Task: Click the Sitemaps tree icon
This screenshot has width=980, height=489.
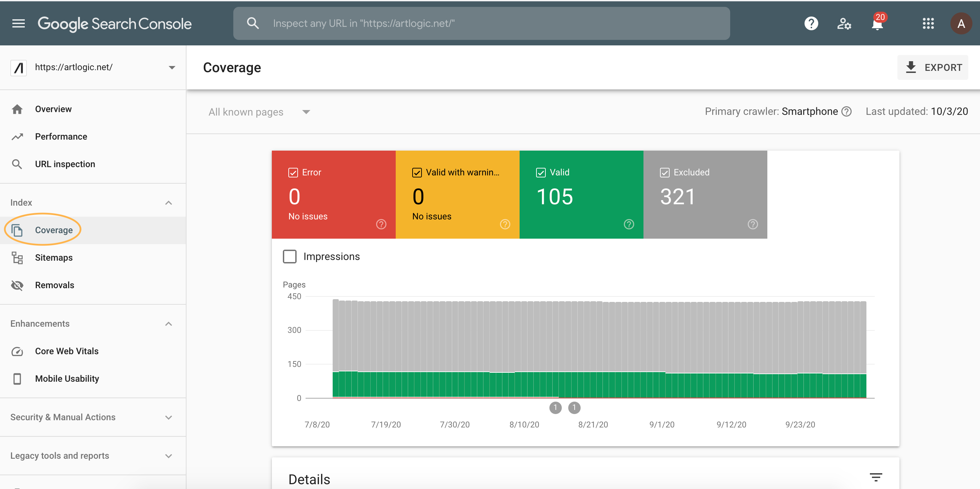Action: [17, 258]
